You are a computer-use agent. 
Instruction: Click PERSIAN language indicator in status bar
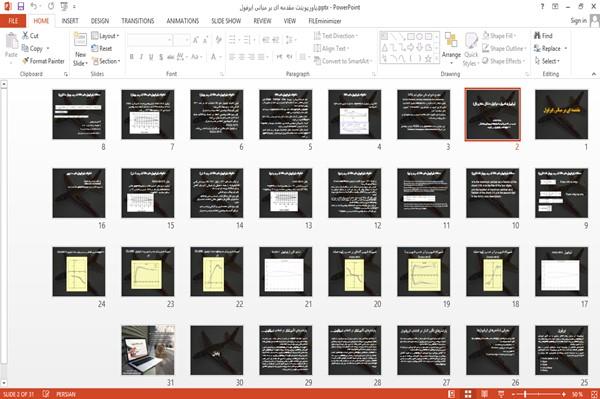[66, 394]
